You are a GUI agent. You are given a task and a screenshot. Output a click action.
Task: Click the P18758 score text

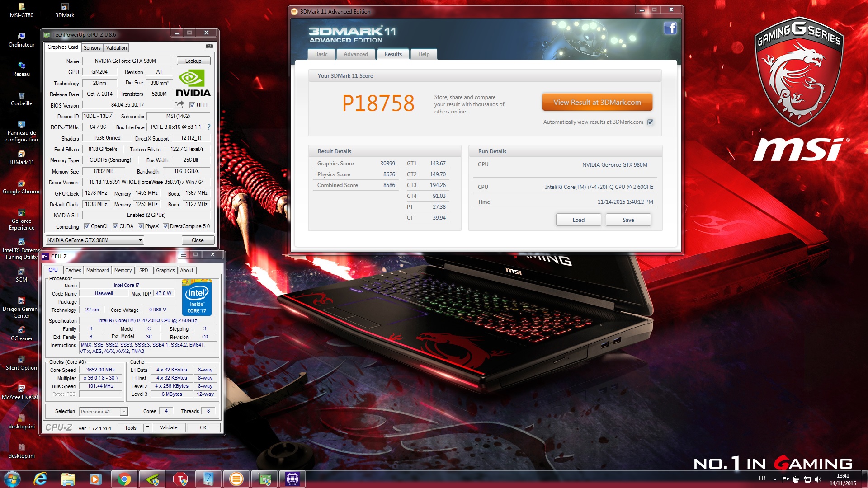[378, 103]
